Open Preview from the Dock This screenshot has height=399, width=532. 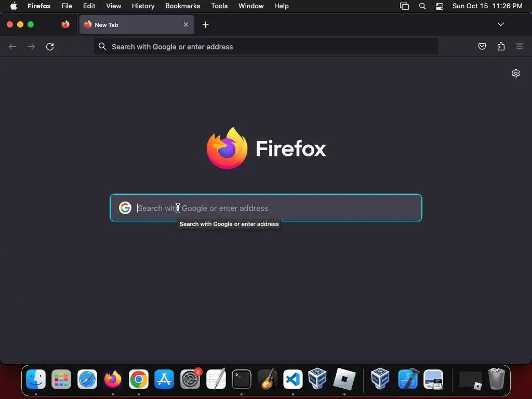pyautogui.click(x=433, y=379)
